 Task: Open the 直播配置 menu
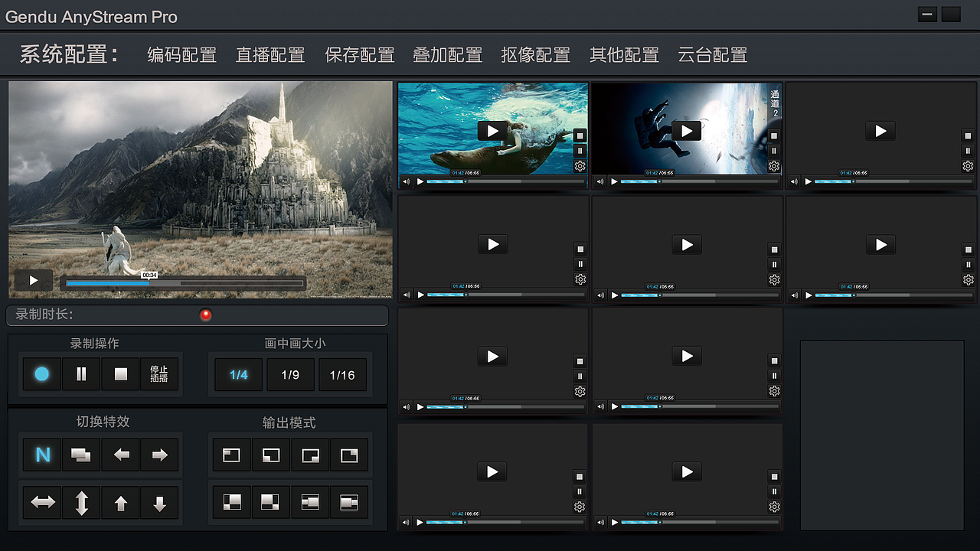(270, 55)
